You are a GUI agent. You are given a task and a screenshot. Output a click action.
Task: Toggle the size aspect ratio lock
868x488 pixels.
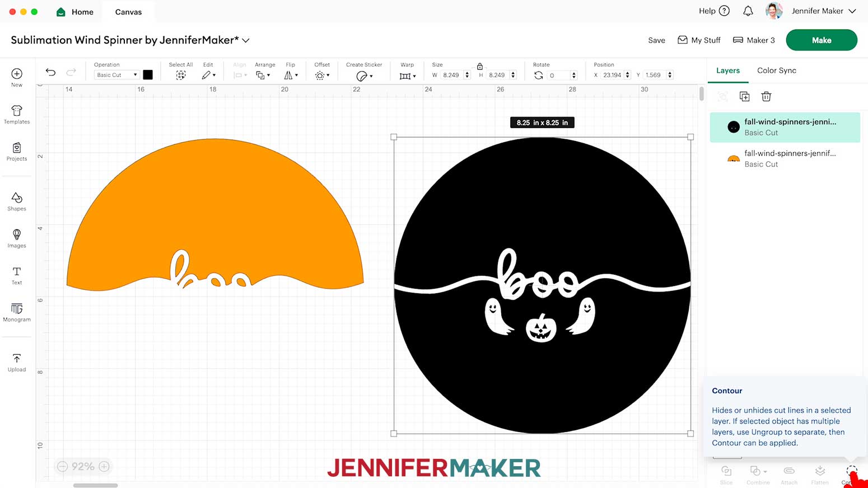(480, 66)
